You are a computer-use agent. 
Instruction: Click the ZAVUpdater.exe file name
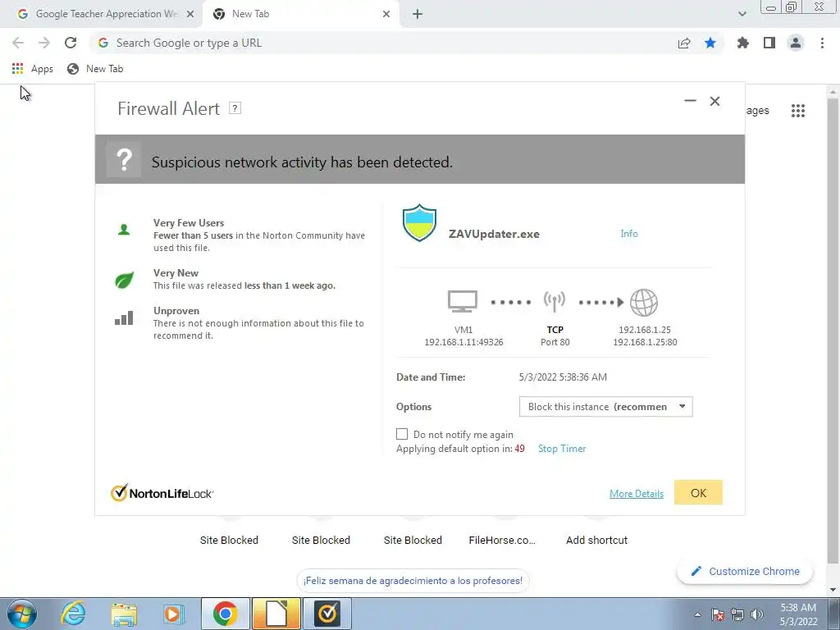[x=494, y=234]
